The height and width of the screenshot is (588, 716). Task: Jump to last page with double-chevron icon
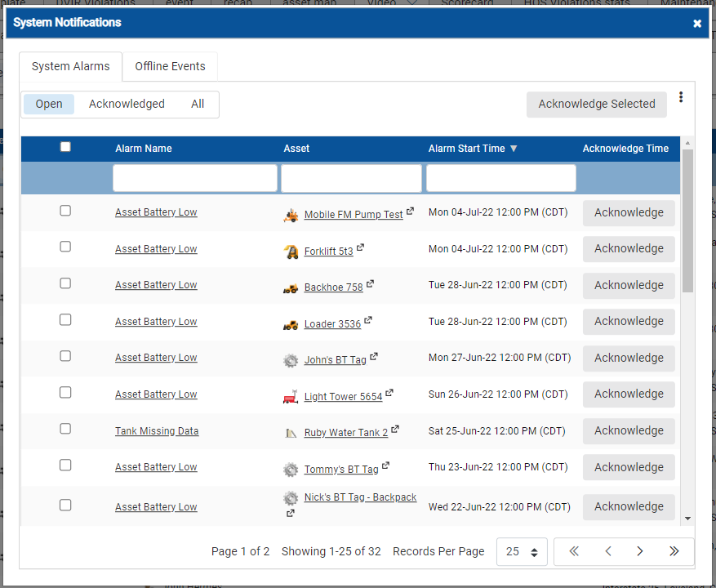[673, 551]
